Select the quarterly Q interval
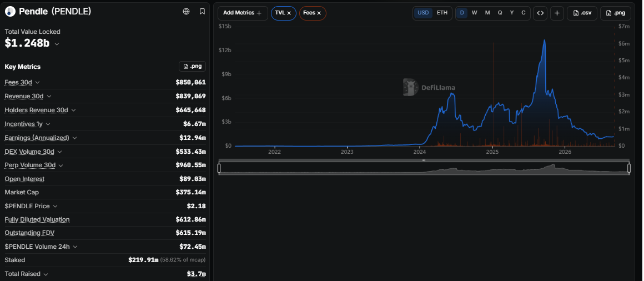The height and width of the screenshot is (281, 644). 500,13
